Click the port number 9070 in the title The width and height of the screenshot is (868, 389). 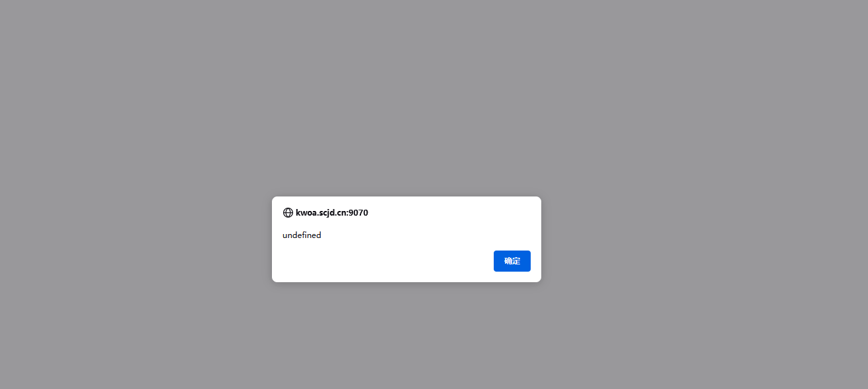click(358, 213)
